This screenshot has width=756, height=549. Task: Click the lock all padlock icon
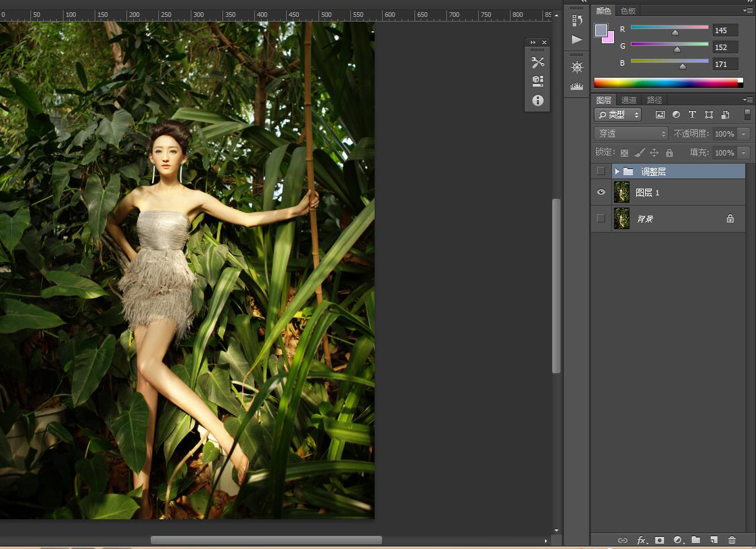click(669, 153)
